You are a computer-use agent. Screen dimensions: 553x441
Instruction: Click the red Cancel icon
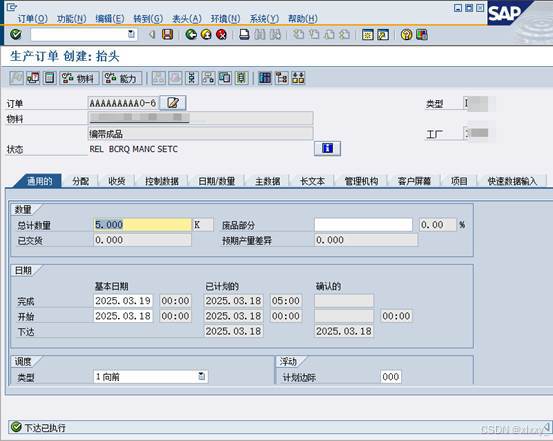[221, 35]
